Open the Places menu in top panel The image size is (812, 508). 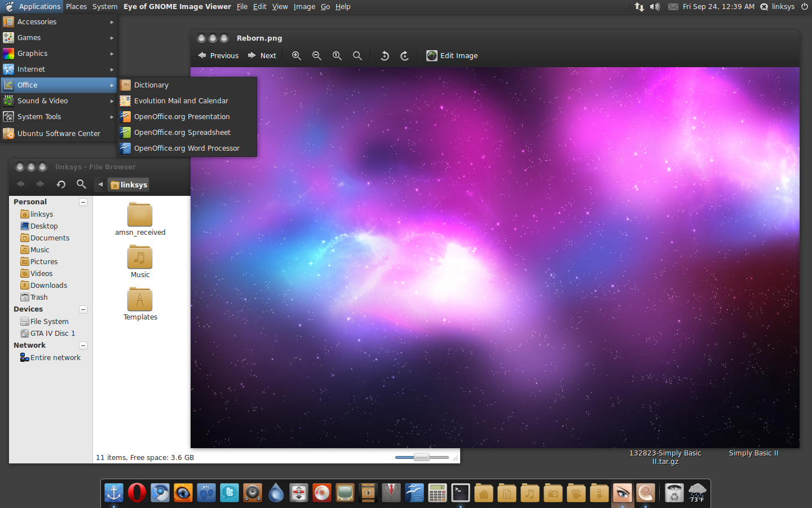tap(76, 6)
